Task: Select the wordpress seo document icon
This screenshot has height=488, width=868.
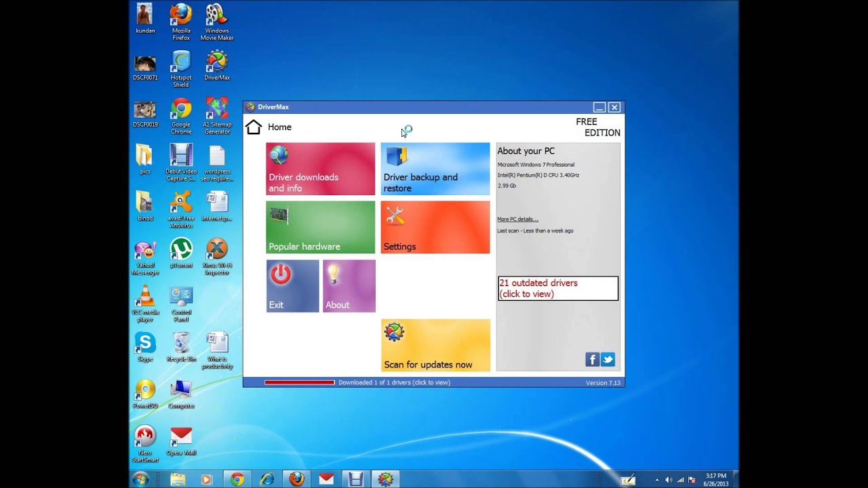Action: [x=217, y=163]
